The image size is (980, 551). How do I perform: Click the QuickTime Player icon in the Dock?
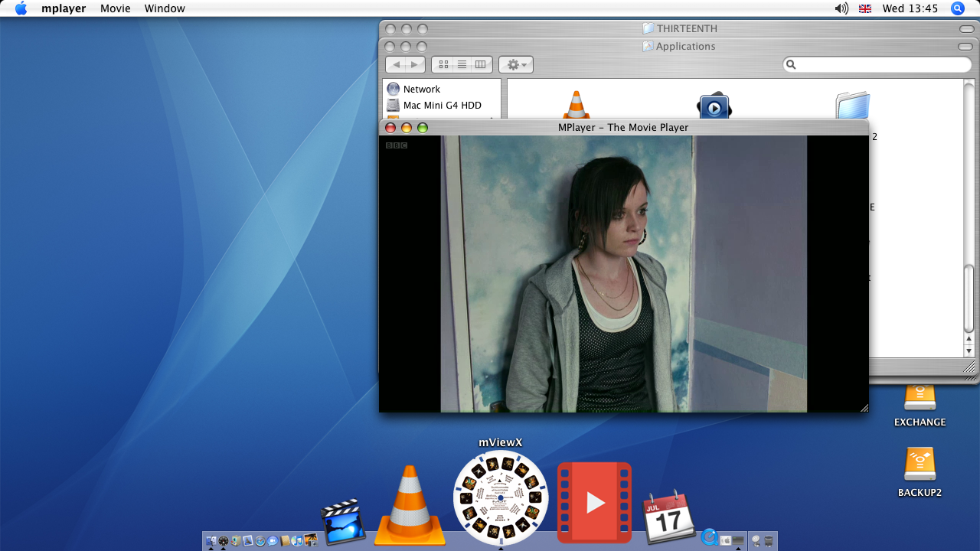pos(710,539)
